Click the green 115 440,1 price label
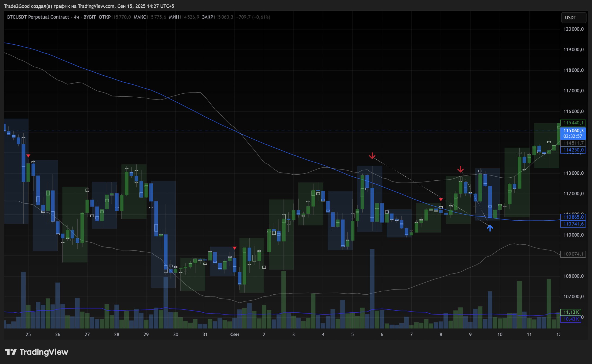The image size is (592, 364). 573,123
